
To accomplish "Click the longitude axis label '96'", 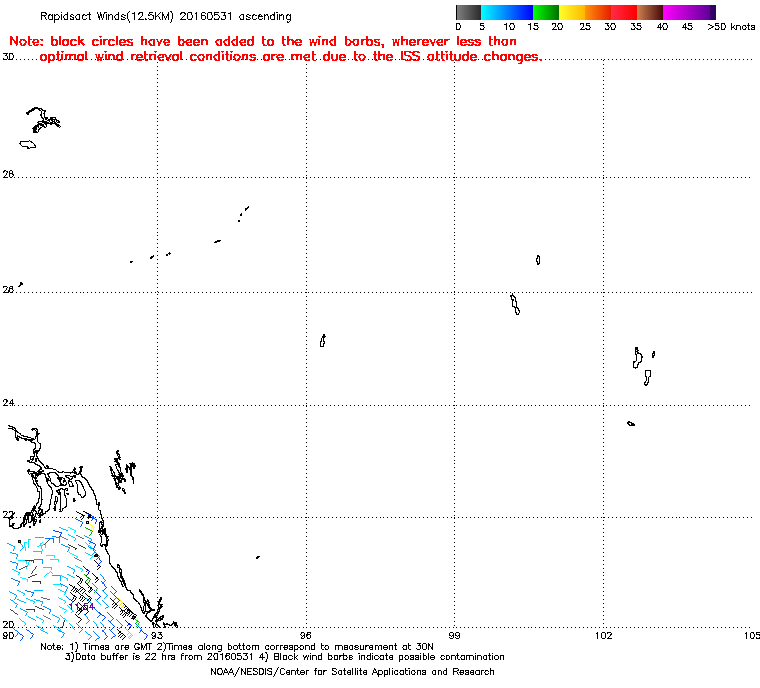I will tap(306, 635).
